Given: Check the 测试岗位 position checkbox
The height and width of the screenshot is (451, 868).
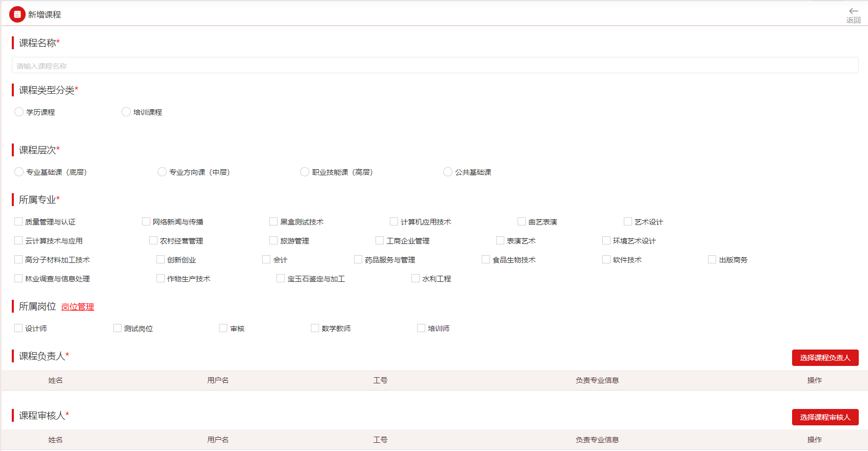Looking at the screenshot, I should pos(117,328).
